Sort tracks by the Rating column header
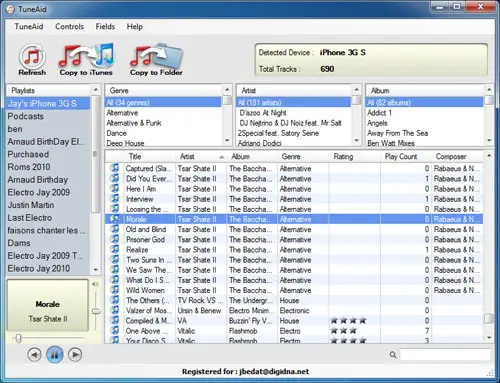 point(355,156)
